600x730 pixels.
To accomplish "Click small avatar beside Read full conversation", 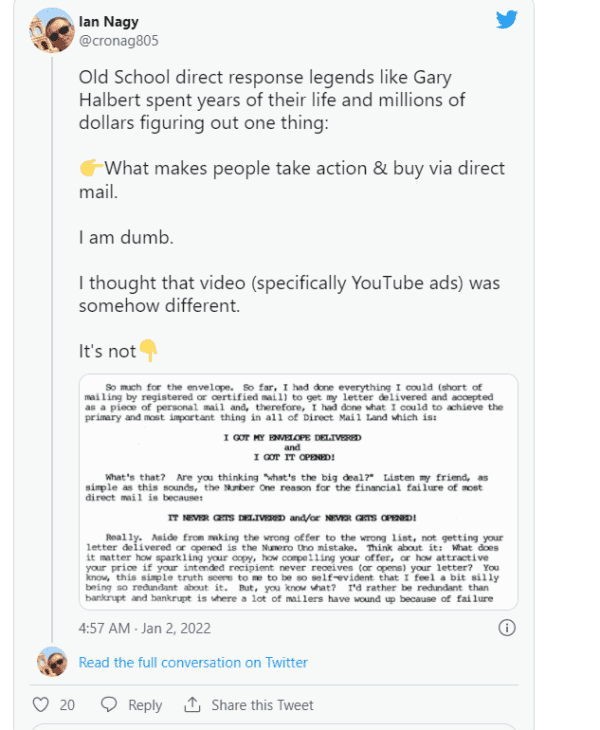I will [x=52, y=662].
